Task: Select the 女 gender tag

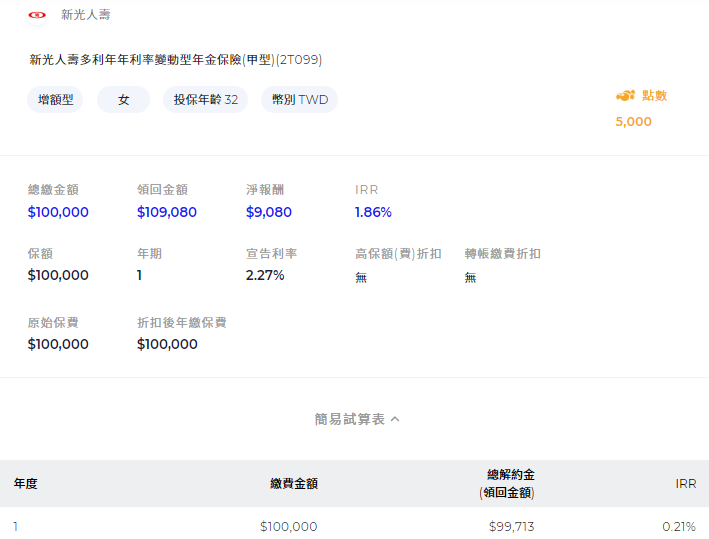Action: click(123, 99)
